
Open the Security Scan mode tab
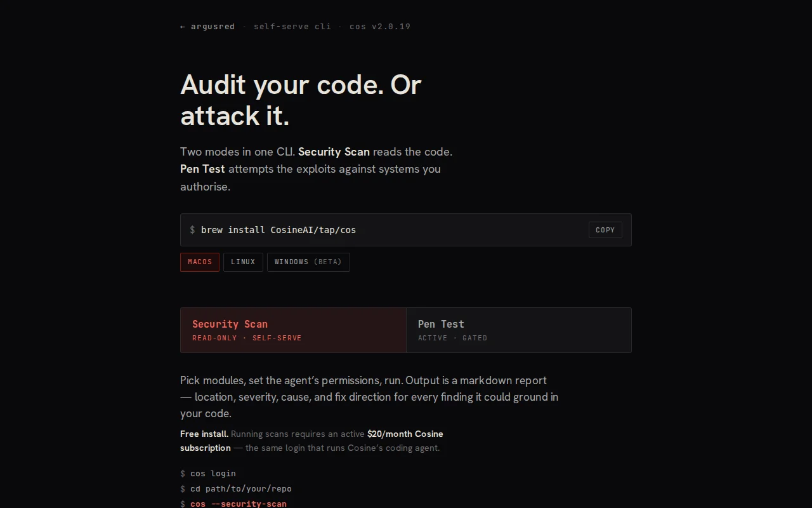pyautogui.click(x=293, y=330)
